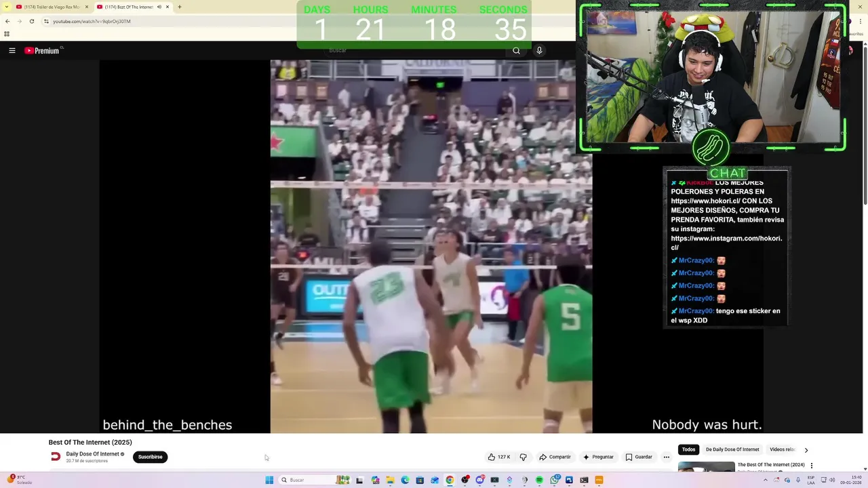868x488 pixels.
Task: Click the playing volleyball video
Action: tap(431, 247)
